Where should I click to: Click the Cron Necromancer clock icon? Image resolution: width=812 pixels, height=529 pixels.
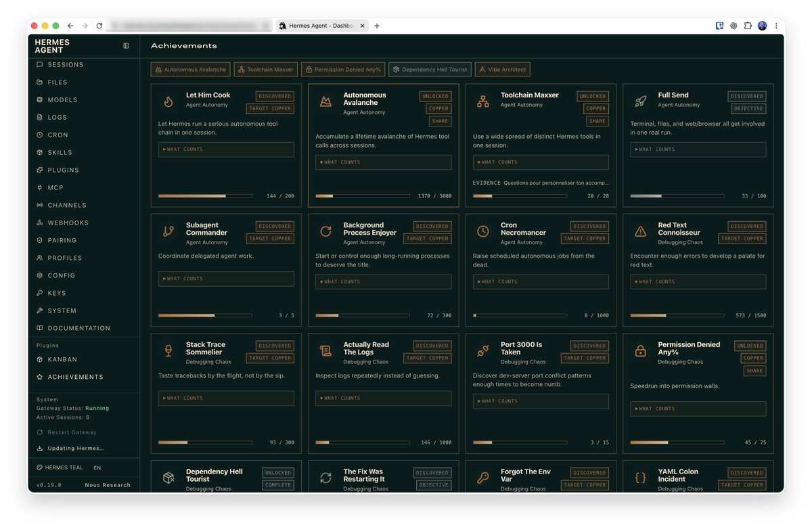483,231
